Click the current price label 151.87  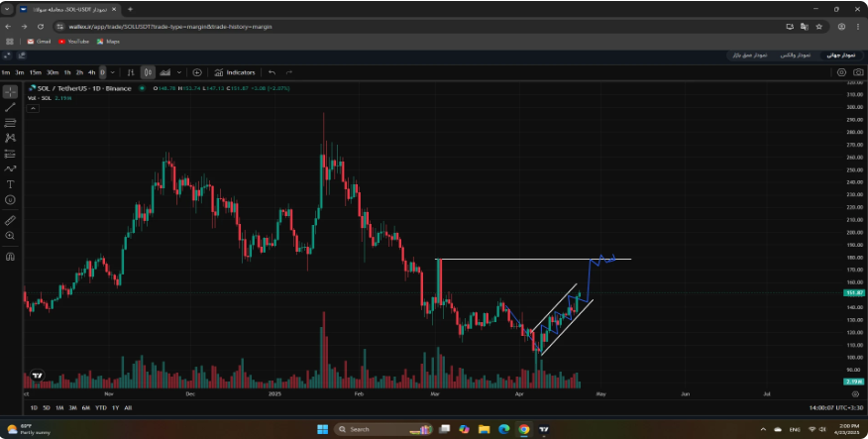click(x=853, y=293)
